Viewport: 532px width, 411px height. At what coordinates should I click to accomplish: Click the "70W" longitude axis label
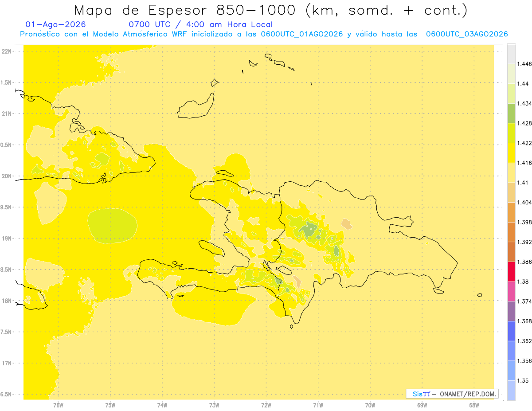370,405
